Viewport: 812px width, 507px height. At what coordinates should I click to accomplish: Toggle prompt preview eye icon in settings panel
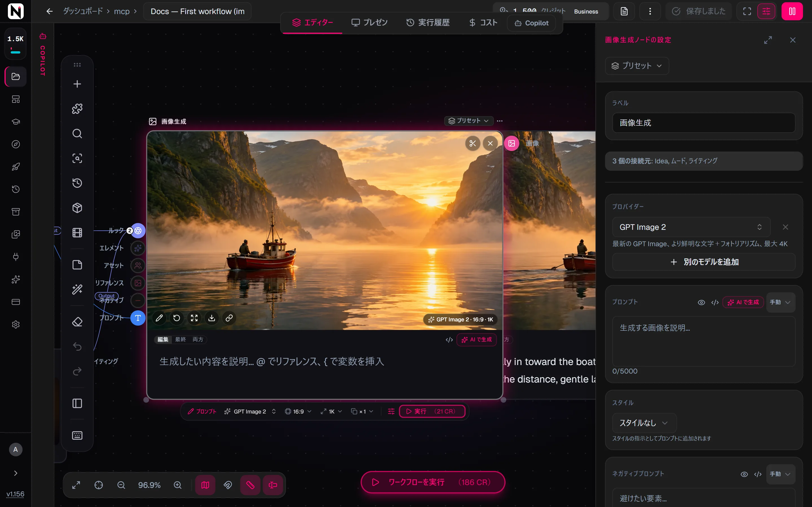coord(701,302)
